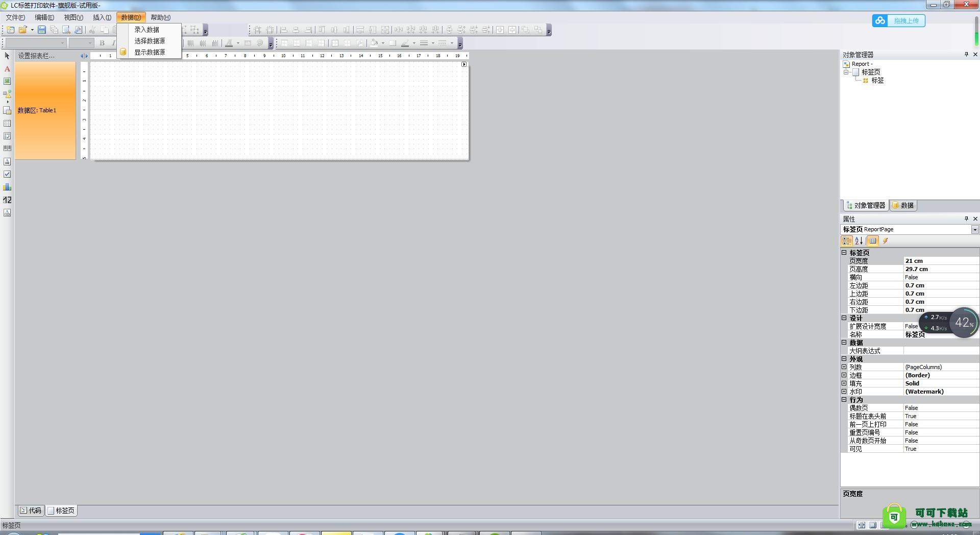The image size is (980, 535).
Task: Click the 拖拽上传 upload button
Action: click(x=898, y=21)
